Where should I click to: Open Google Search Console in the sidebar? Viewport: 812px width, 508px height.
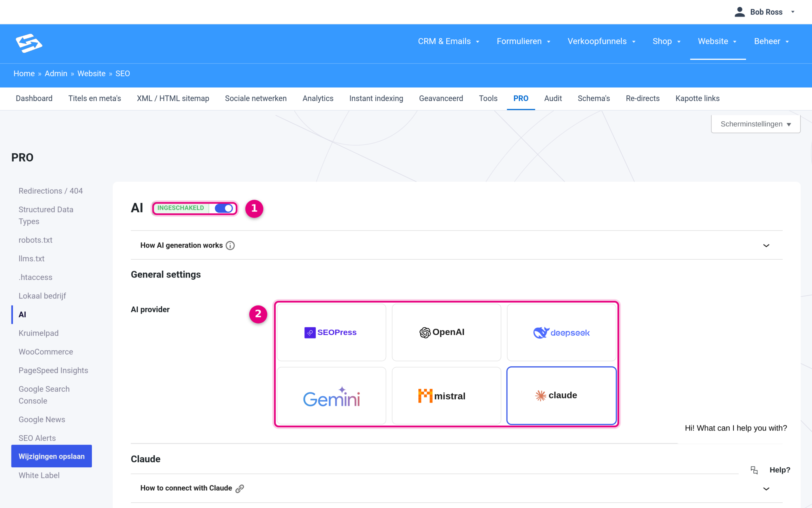(44, 395)
